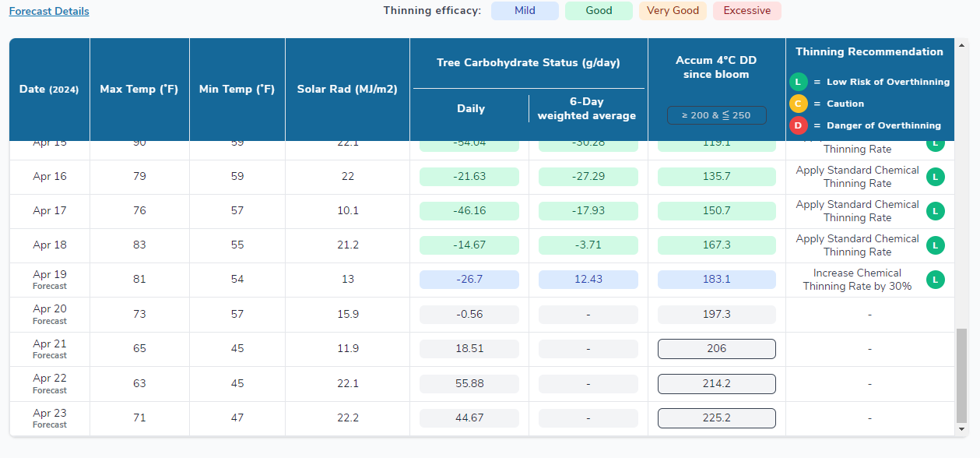Click the table's vertical scrollbar thumb
This screenshot has height=458, width=980.
(x=962, y=374)
